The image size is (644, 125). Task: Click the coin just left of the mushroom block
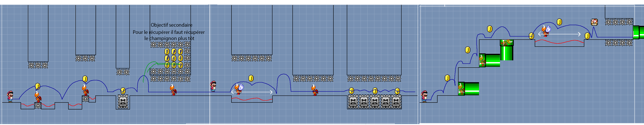[587, 36]
